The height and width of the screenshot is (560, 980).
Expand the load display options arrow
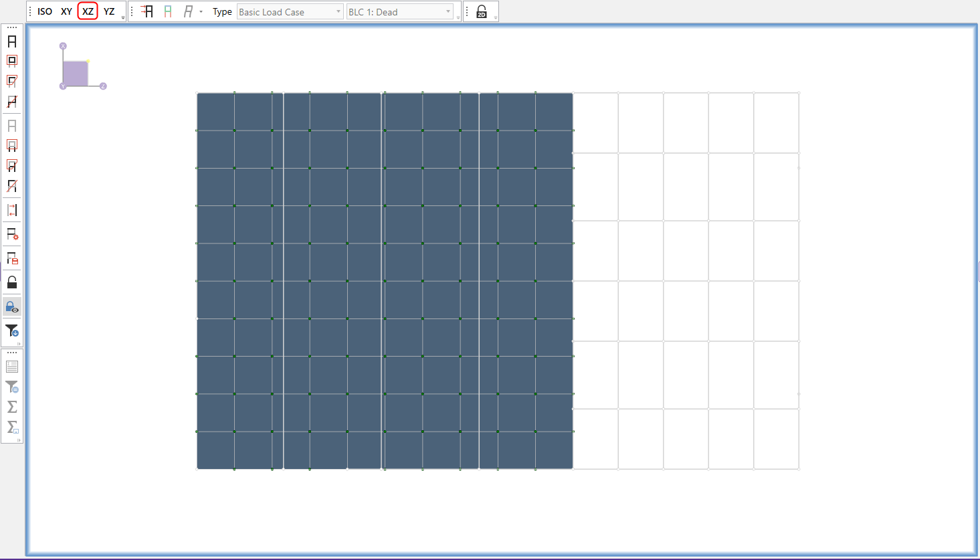(200, 12)
